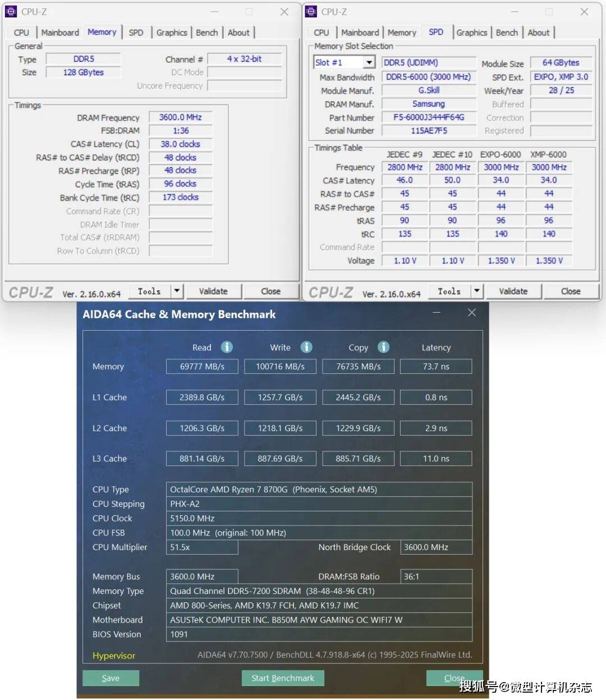Click the Max Bandwidth field DDR5-6000 (3000 MHz)

pos(429,77)
